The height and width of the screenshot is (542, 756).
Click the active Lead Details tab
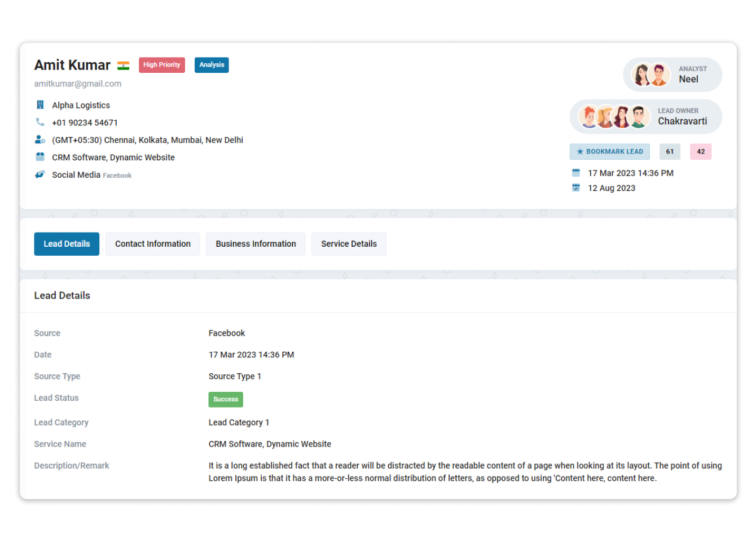(67, 244)
